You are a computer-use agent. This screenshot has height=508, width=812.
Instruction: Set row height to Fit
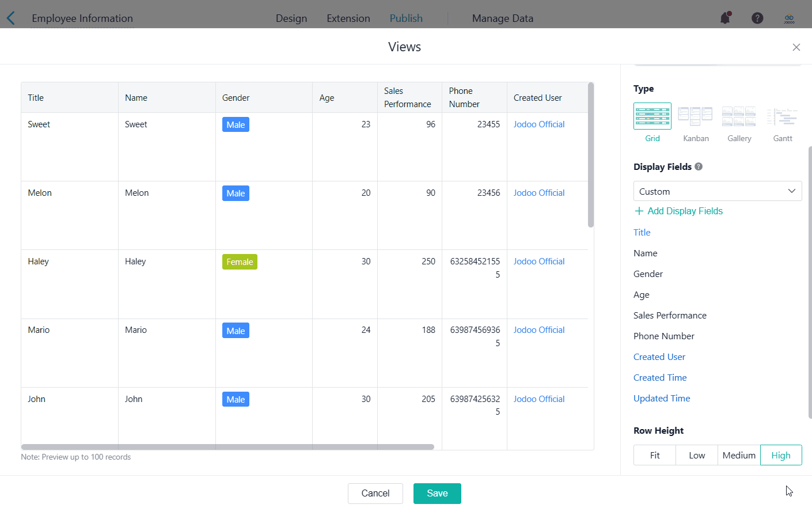655,455
